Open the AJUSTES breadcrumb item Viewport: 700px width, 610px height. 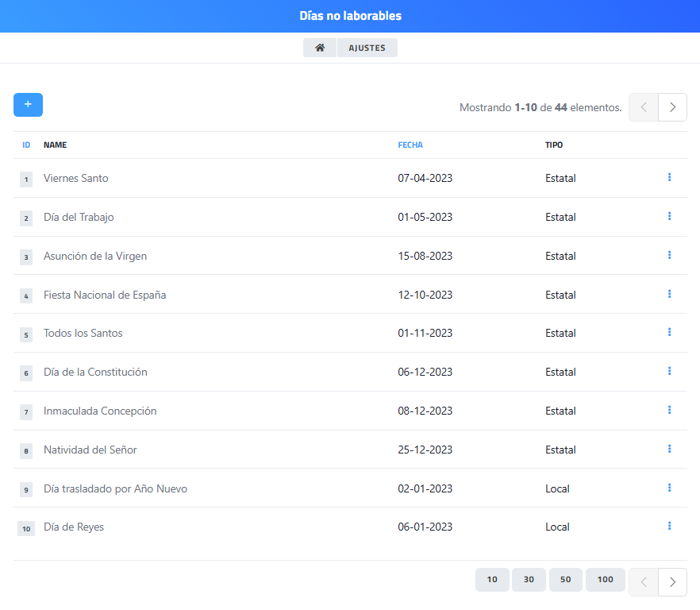coord(367,48)
